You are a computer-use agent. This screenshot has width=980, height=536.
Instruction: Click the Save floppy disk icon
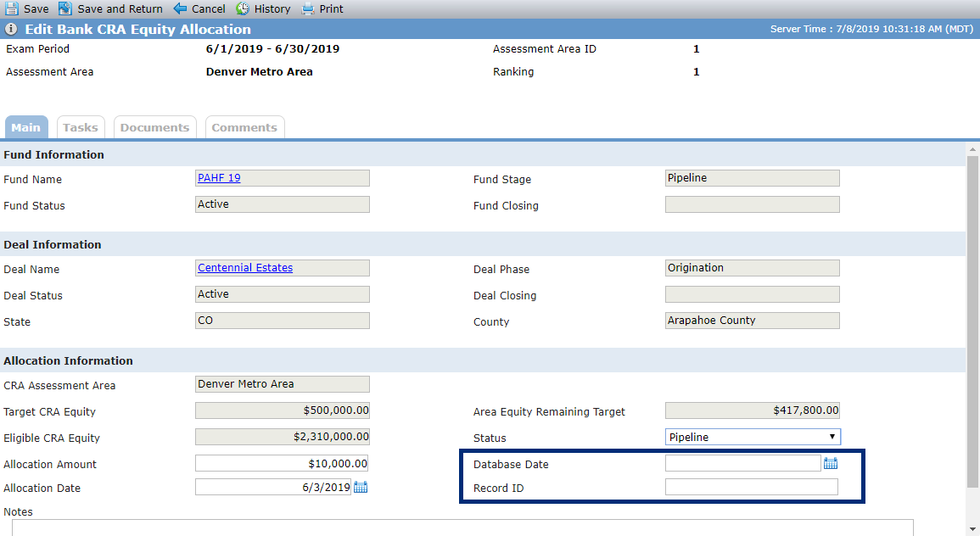(11, 8)
